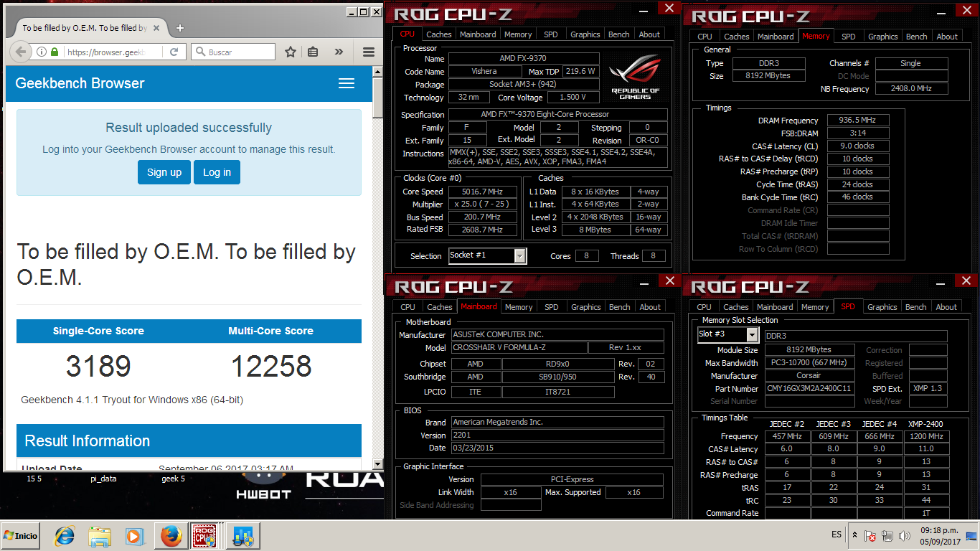Click the site information icon in the address bar

pyautogui.click(x=42, y=52)
